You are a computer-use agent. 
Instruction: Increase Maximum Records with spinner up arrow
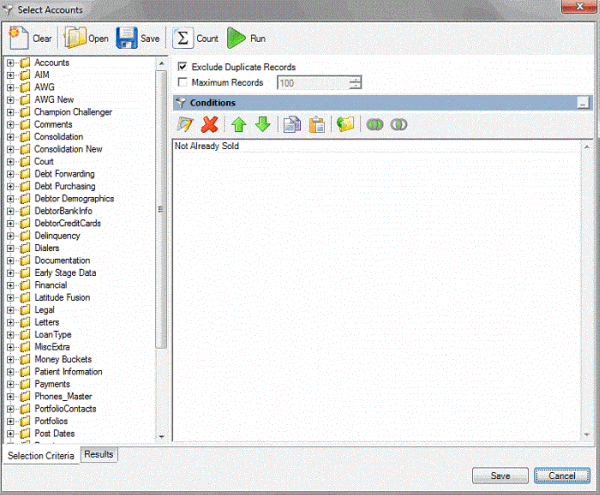[355, 79]
